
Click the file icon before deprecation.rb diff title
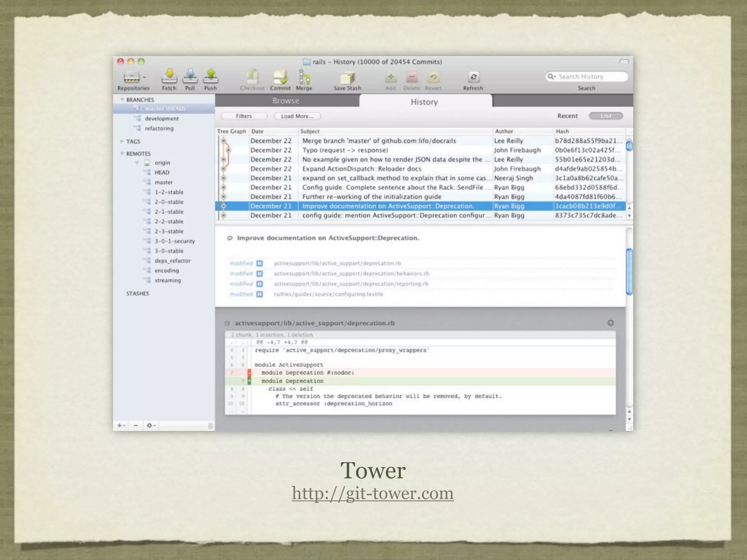pyautogui.click(x=227, y=323)
